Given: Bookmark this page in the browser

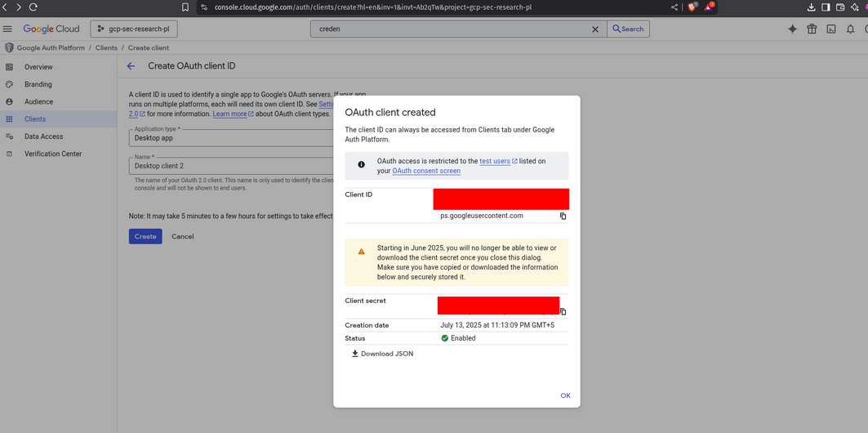Looking at the screenshot, I should tap(185, 7).
